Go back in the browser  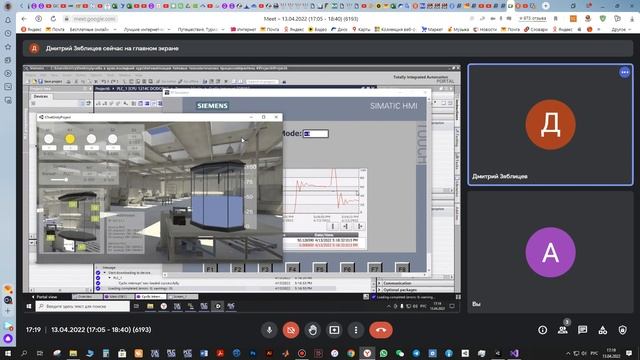pos(24,19)
